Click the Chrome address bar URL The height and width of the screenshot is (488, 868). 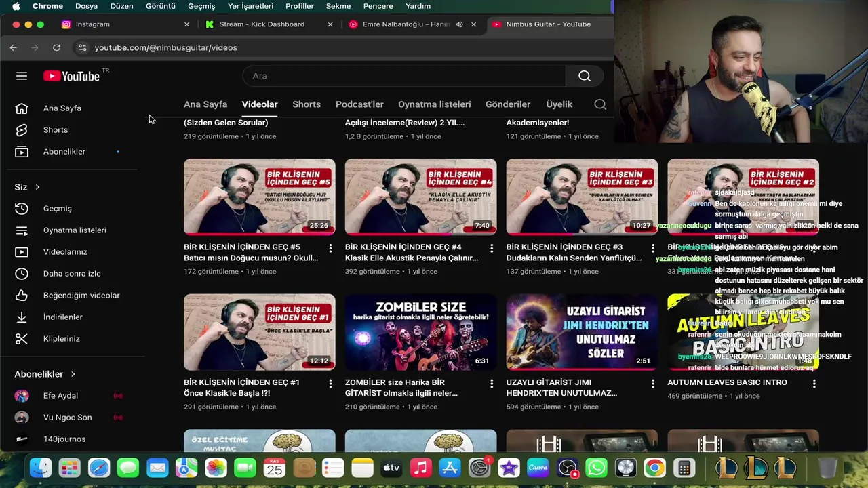tap(165, 47)
